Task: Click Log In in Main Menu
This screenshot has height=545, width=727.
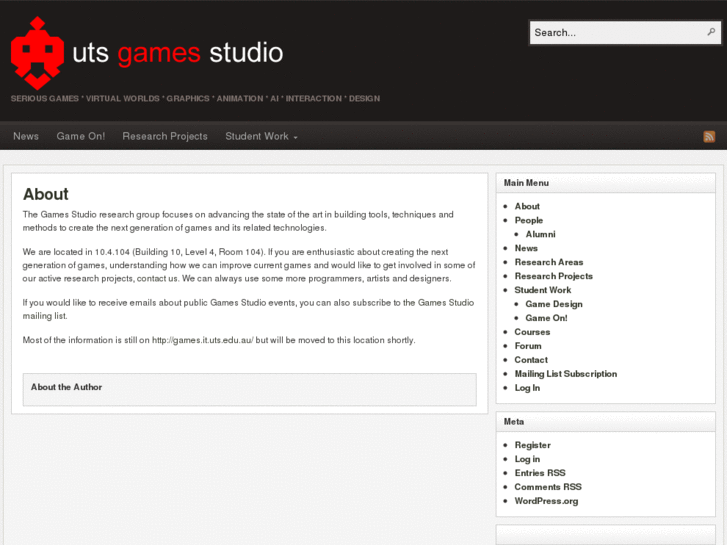Action: 527,388
